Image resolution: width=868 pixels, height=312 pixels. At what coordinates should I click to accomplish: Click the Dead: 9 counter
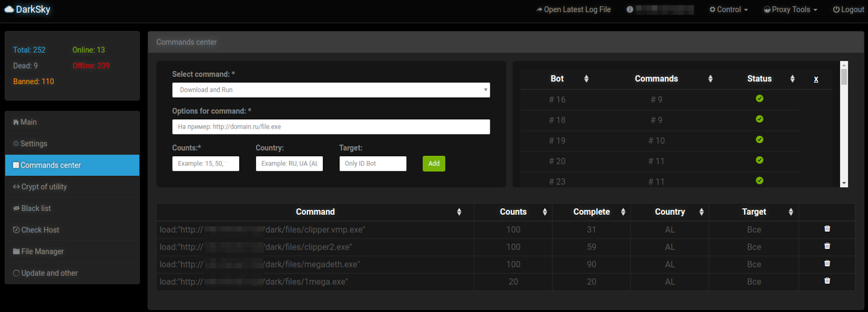(x=25, y=66)
